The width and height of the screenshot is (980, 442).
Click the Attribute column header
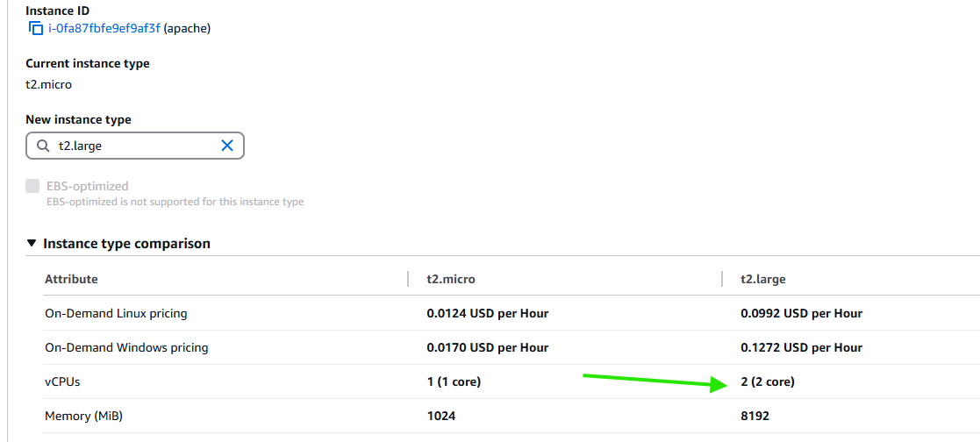[x=71, y=279]
